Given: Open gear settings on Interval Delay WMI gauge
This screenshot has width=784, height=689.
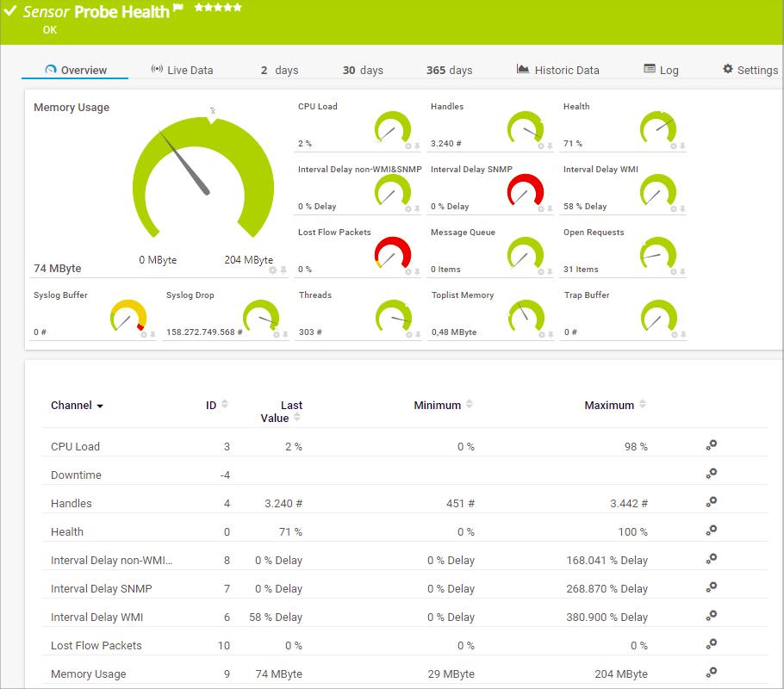Looking at the screenshot, I should click(x=674, y=209).
